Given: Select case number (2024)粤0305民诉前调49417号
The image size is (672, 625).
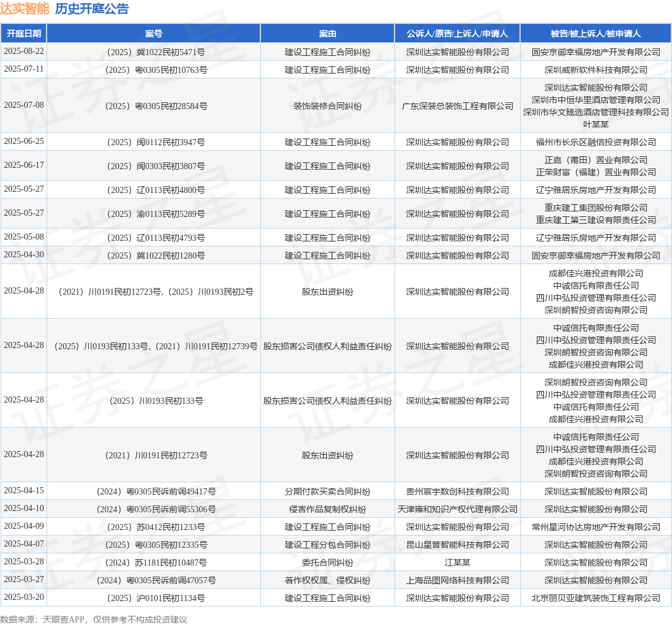Looking at the screenshot, I should [156, 491].
